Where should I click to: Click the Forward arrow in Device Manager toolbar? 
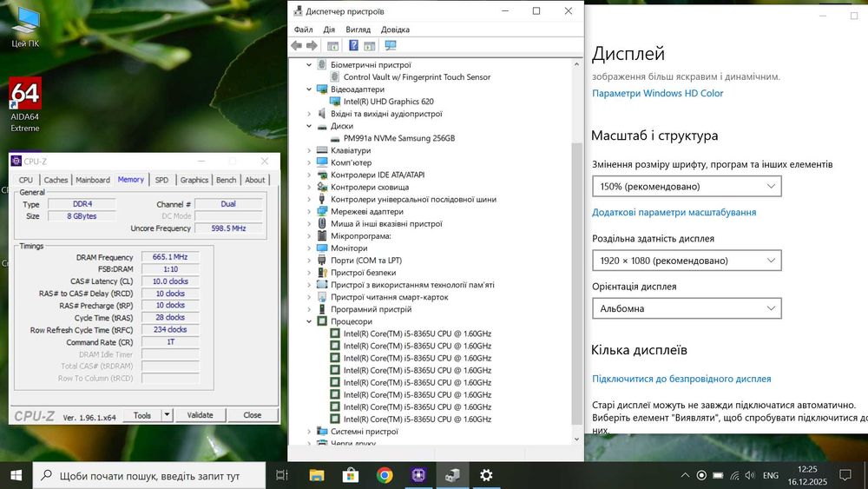[312, 45]
